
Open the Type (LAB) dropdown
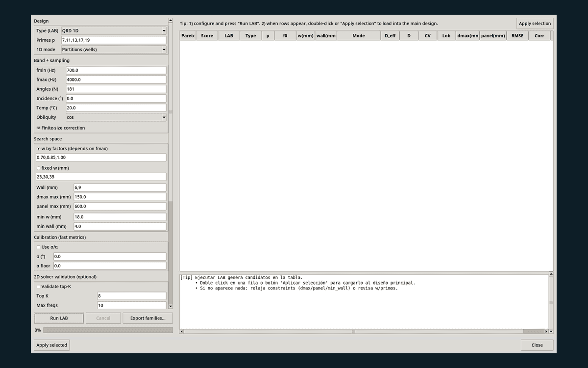(114, 31)
